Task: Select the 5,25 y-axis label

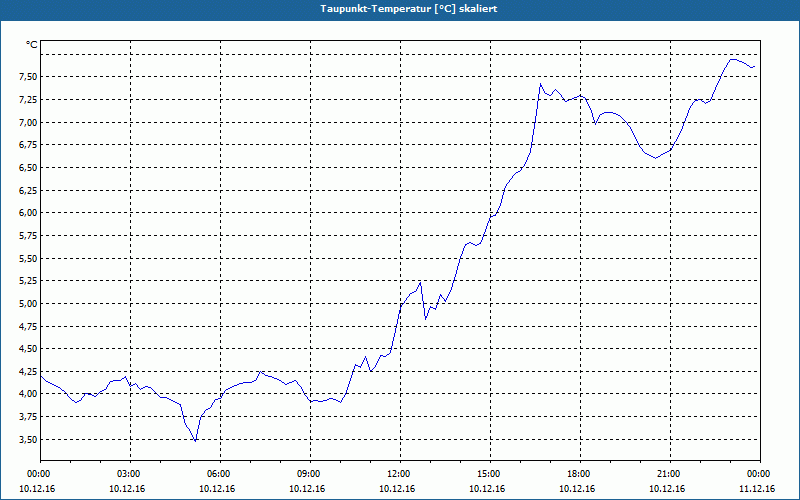Action: (28, 281)
